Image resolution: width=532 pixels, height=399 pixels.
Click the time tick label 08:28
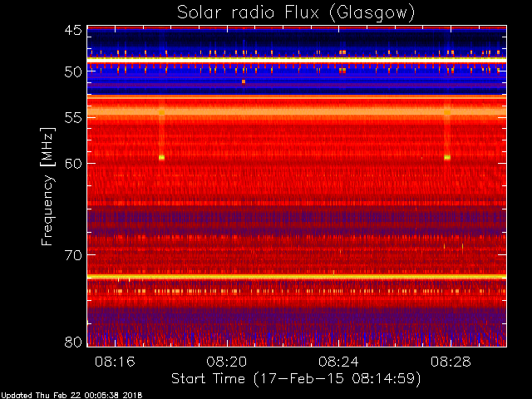coord(451,362)
